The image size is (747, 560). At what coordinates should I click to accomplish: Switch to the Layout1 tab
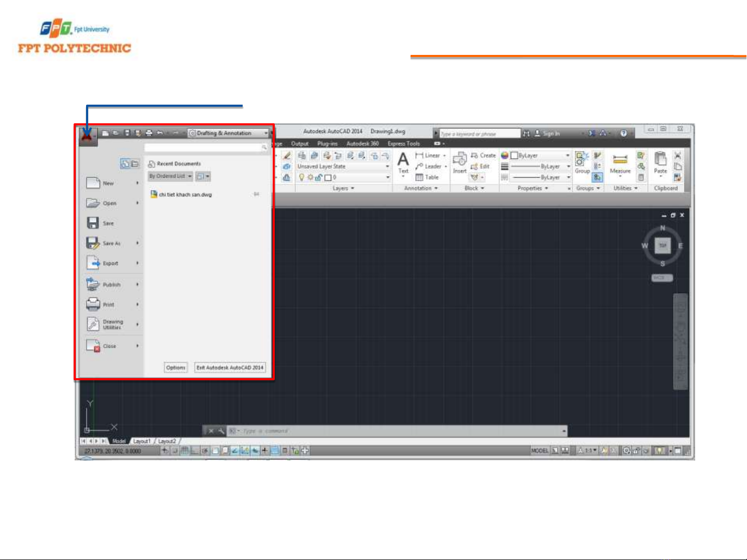pyautogui.click(x=142, y=441)
